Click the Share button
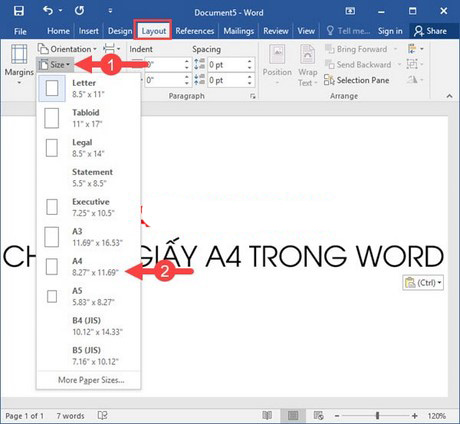 430,31
